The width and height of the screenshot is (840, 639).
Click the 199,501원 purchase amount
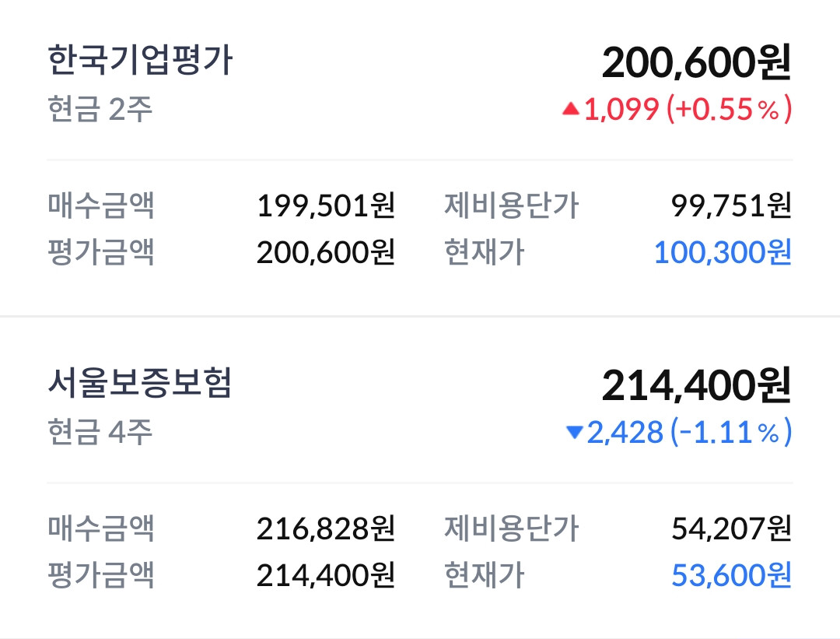[326, 206]
